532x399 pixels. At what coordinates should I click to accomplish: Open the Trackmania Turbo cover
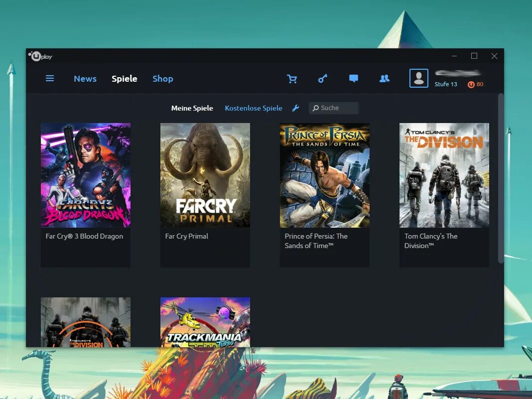(x=205, y=322)
